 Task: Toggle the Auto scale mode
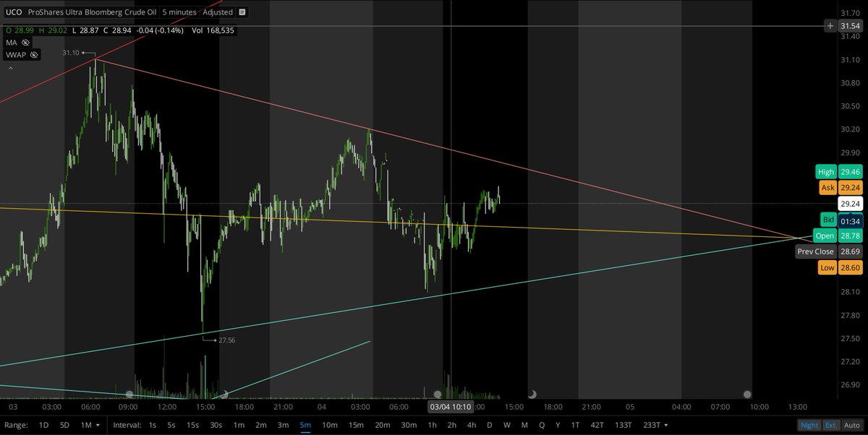pos(851,425)
